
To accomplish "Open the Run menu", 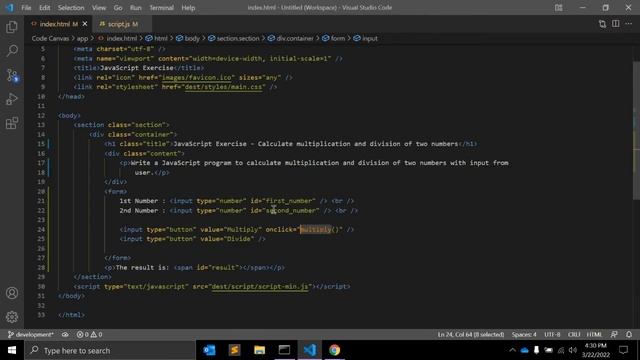I will 136,8.
